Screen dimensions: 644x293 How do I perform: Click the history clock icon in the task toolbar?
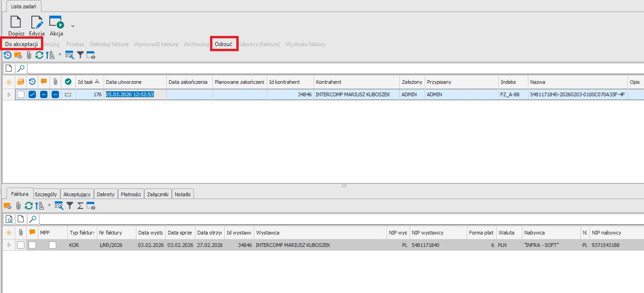(7, 55)
